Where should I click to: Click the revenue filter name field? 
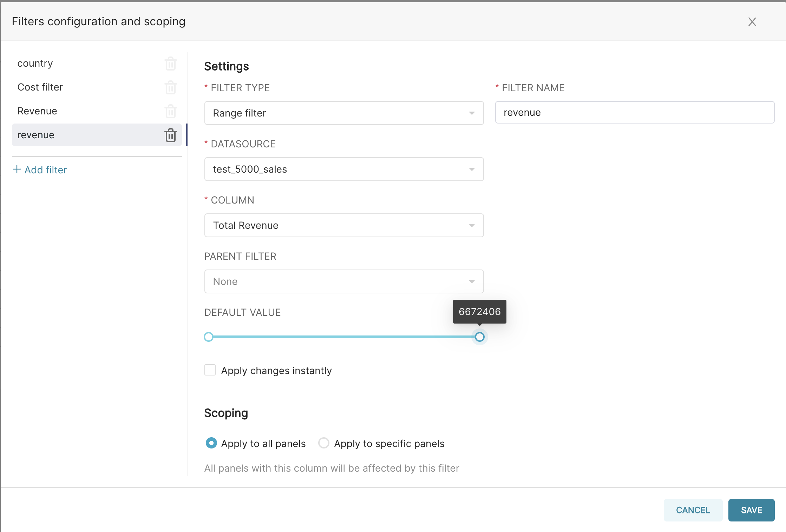coord(634,112)
